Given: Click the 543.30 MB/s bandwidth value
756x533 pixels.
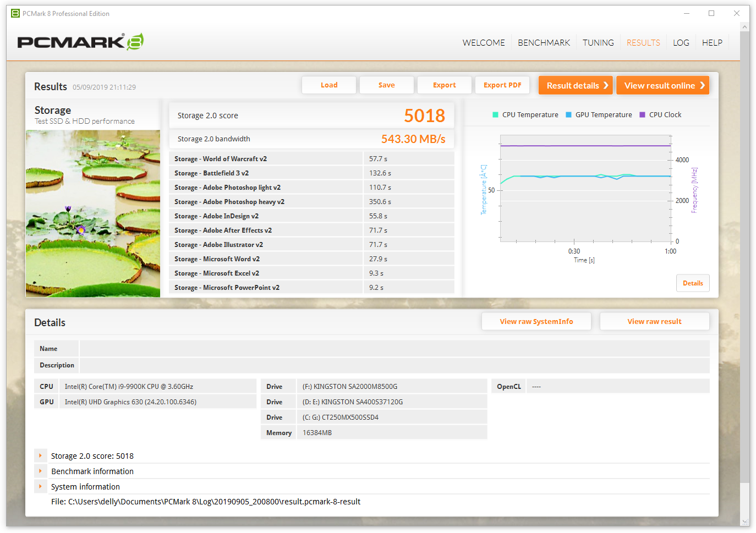Looking at the screenshot, I should [413, 139].
